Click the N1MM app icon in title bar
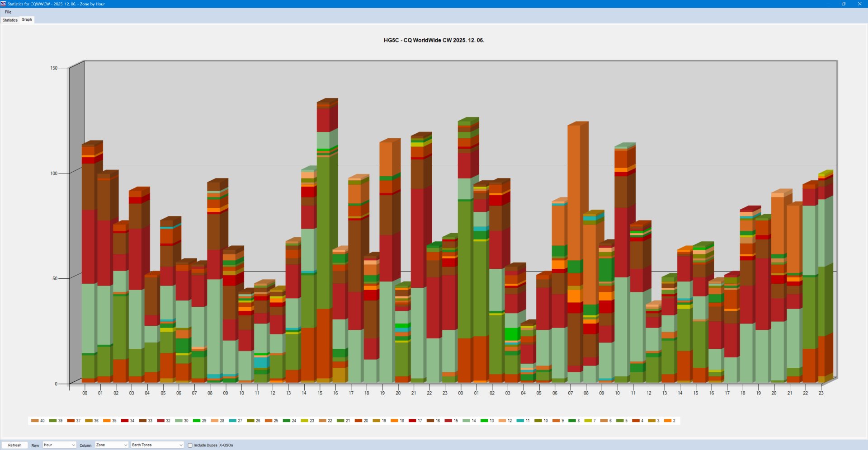Viewport: 868px width, 450px height. click(x=4, y=4)
